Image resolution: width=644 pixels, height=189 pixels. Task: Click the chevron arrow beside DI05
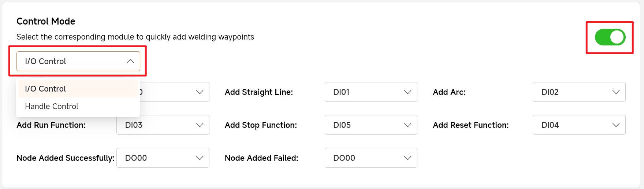[x=407, y=125]
